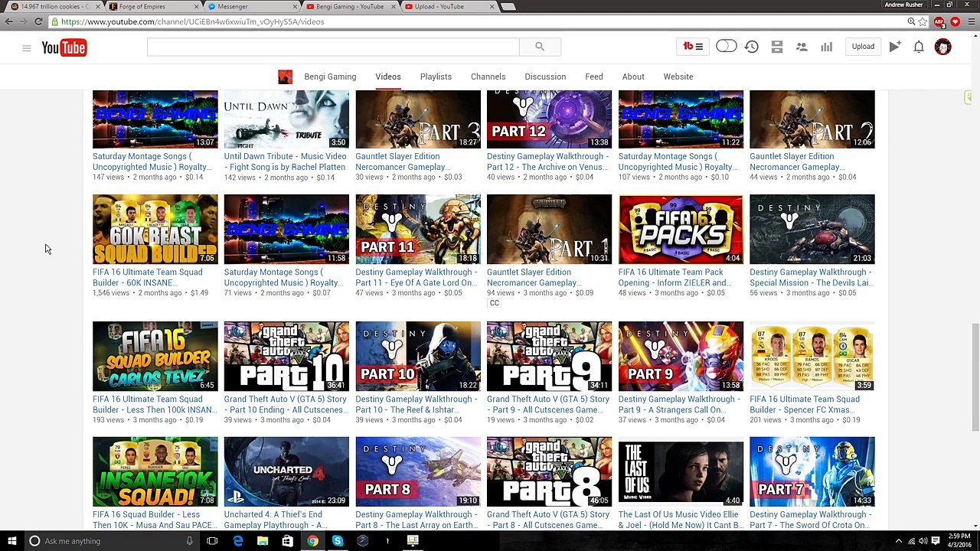Bookmark page with the star icon
The height and width of the screenshot is (551, 980).
click(923, 21)
